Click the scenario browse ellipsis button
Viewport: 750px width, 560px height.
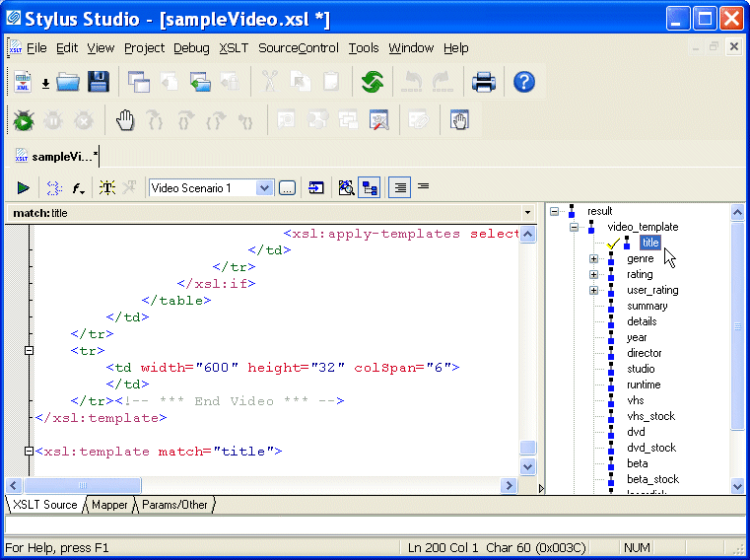pos(287,187)
